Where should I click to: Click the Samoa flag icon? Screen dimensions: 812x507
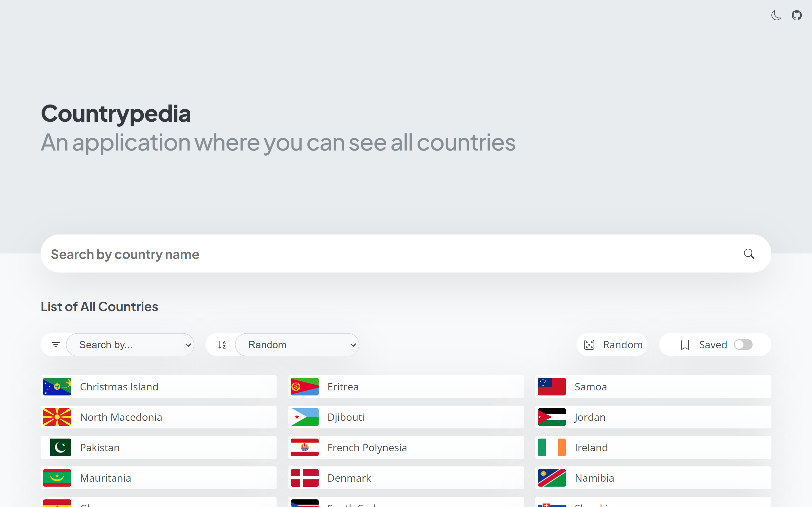tap(551, 386)
